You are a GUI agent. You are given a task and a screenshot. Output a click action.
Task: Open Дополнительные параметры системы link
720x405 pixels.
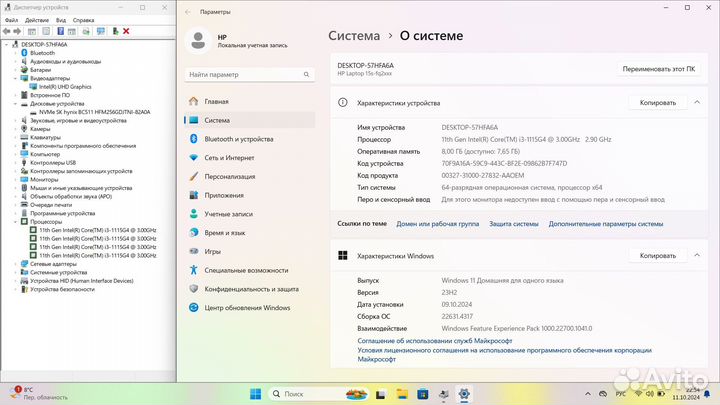point(606,224)
